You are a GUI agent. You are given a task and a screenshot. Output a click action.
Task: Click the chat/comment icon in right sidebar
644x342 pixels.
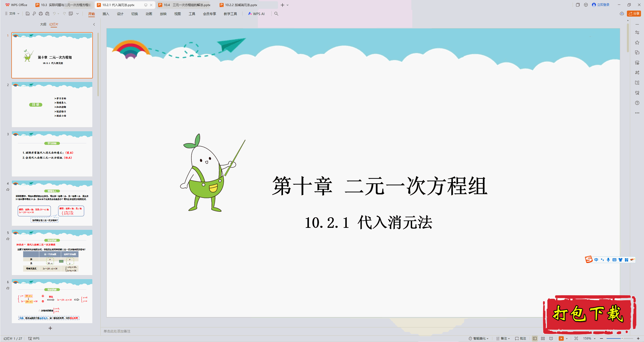point(637,53)
